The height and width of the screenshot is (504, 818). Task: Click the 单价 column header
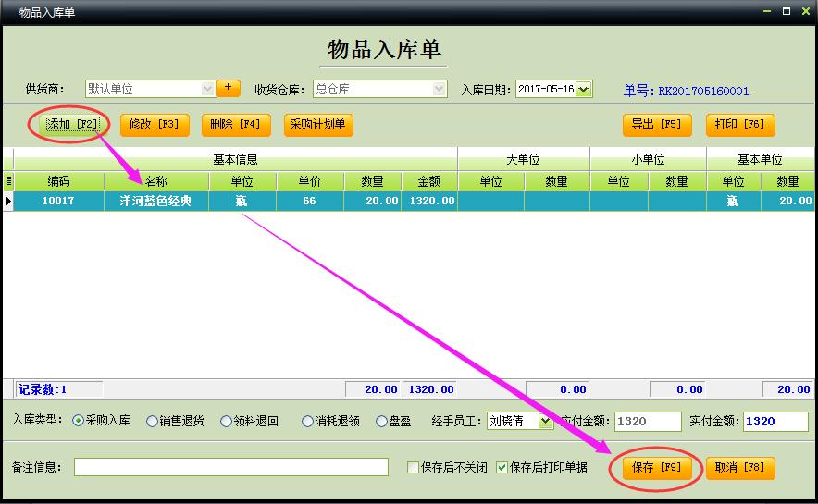pos(309,181)
